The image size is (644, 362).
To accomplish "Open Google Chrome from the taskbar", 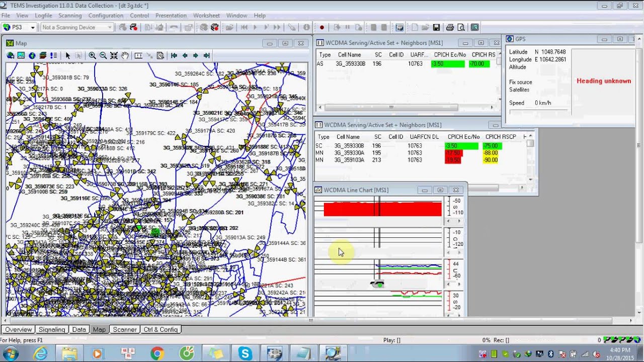I will pyautogui.click(x=156, y=353).
